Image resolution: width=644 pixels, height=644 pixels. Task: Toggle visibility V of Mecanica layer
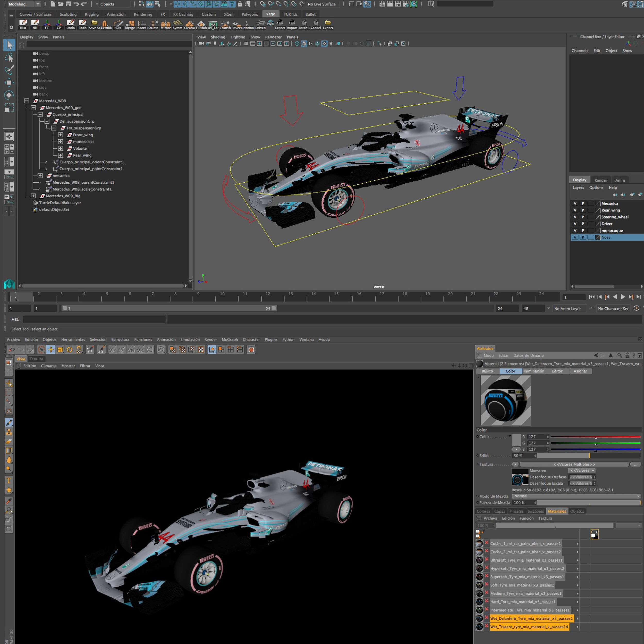575,203
